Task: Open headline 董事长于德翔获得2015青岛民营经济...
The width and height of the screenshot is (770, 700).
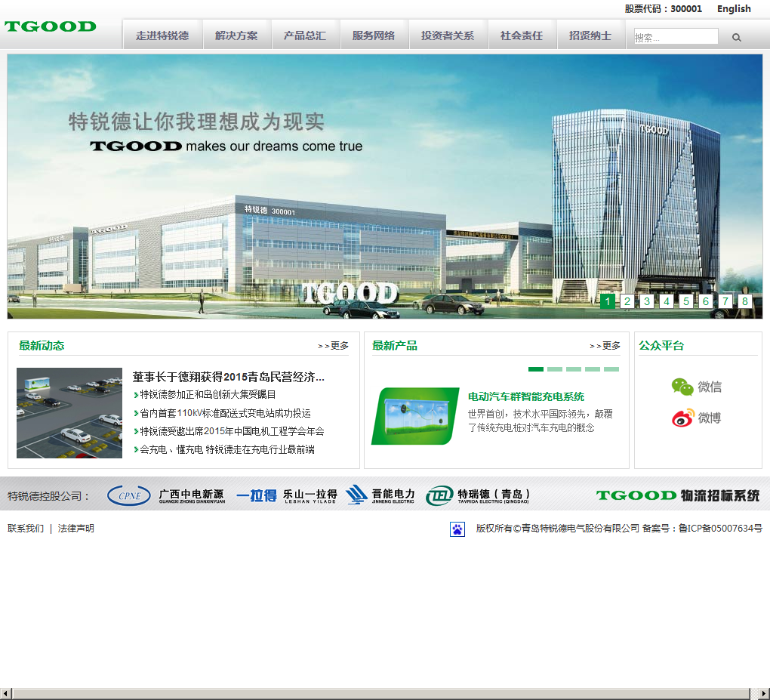Action: tap(228, 378)
